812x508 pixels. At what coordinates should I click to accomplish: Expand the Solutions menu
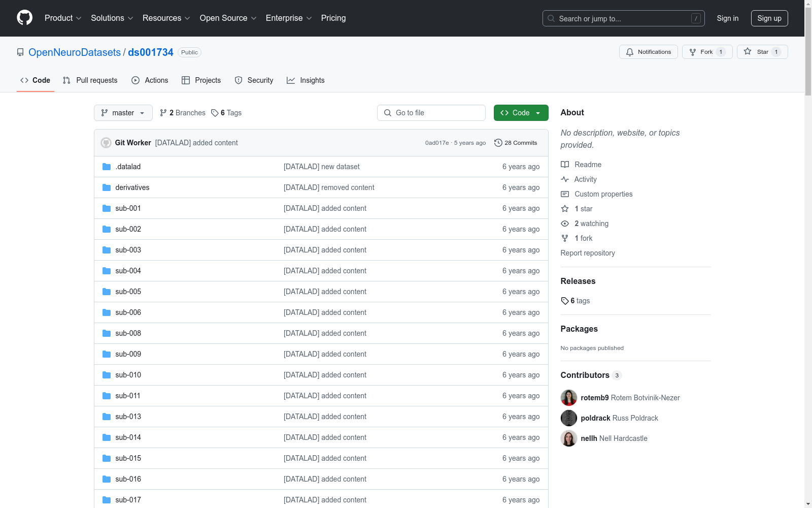(x=112, y=18)
